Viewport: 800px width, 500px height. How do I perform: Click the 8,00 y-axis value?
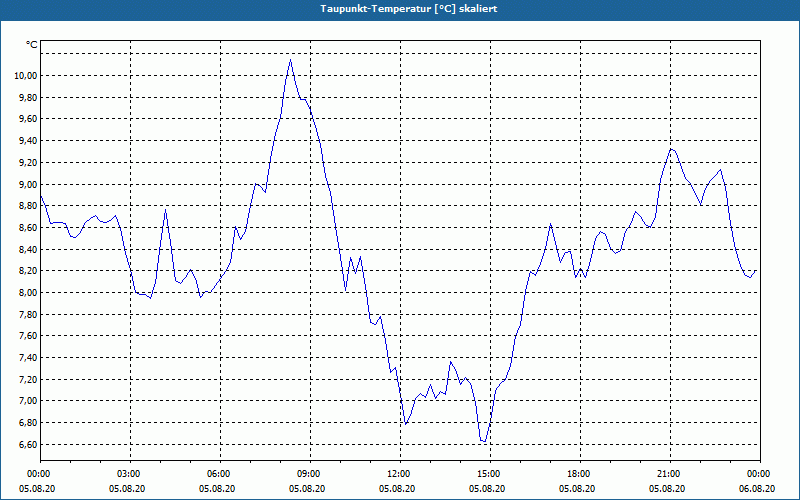pyautogui.click(x=28, y=293)
